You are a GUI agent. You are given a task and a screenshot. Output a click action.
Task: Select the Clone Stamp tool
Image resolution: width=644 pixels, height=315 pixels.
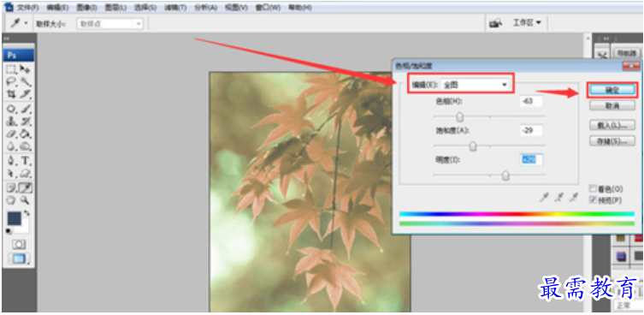click(11, 122)
